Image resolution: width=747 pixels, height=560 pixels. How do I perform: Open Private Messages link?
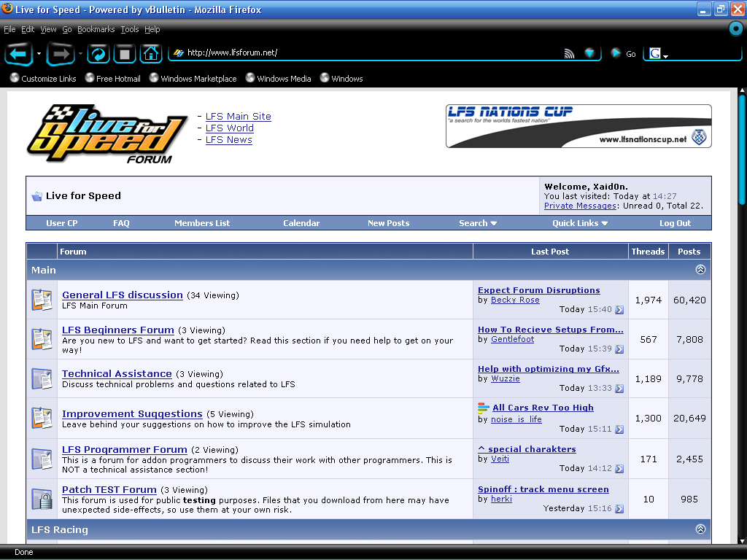coord(580,206)
